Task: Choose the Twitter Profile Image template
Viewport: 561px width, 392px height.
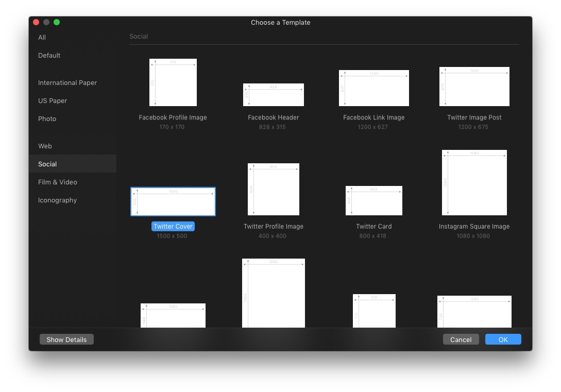Action: click(x=273, y=189)
